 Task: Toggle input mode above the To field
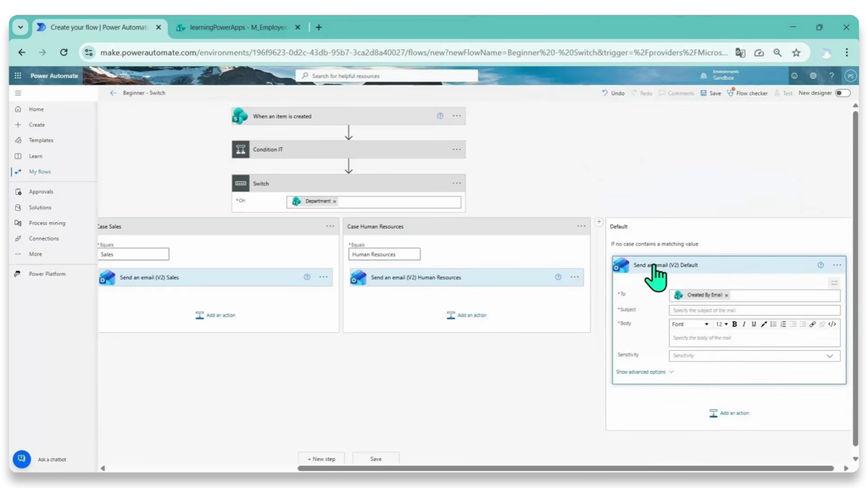tap(834, 283)
